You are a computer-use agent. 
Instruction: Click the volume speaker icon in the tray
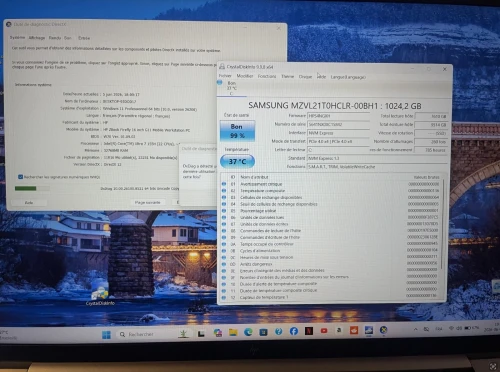click(459, 328)
